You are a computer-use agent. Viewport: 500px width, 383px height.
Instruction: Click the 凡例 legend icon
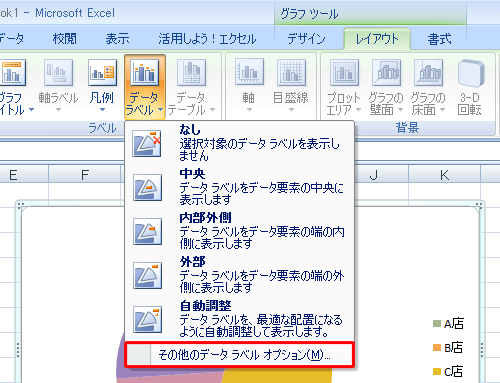(102, 72)
